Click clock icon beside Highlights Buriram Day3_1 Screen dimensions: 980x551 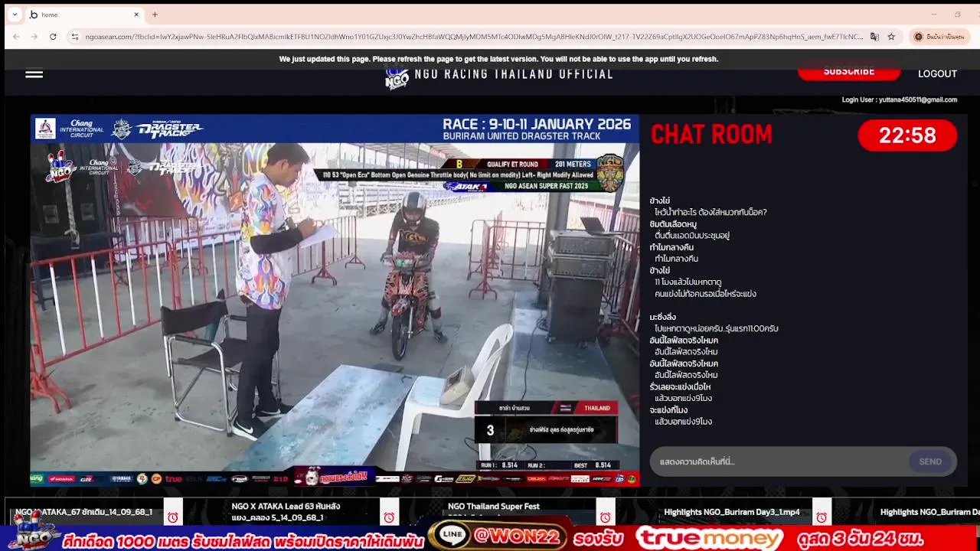click(x=822, y=517)
